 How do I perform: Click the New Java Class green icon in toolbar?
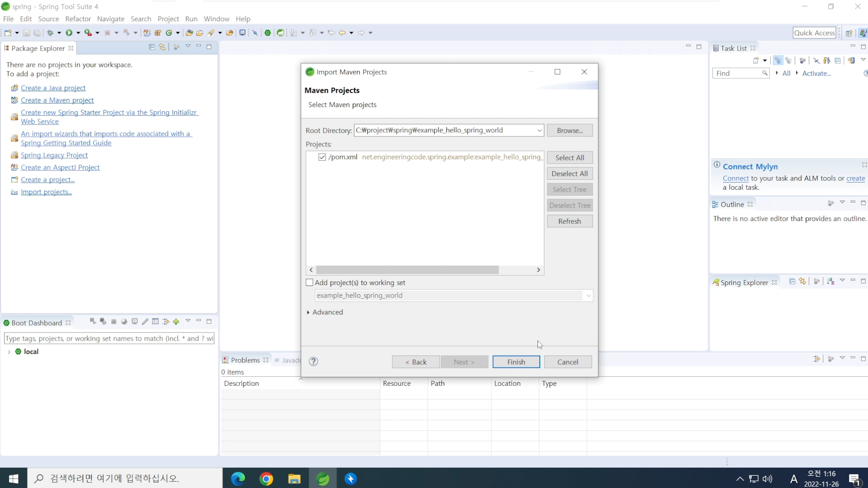169,33
